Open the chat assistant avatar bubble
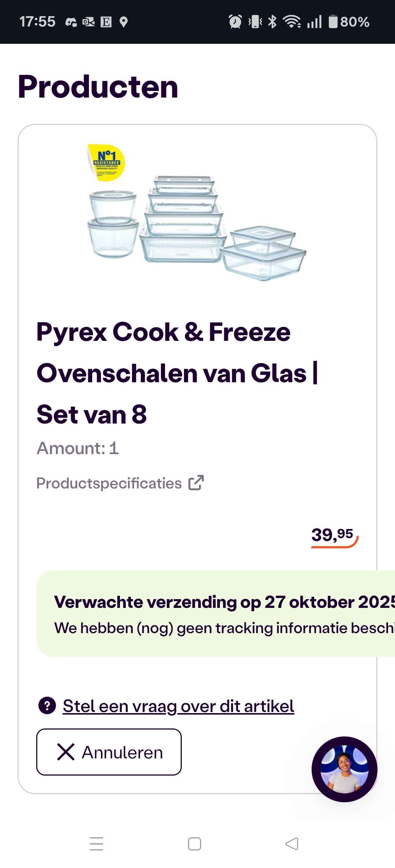 344,769
